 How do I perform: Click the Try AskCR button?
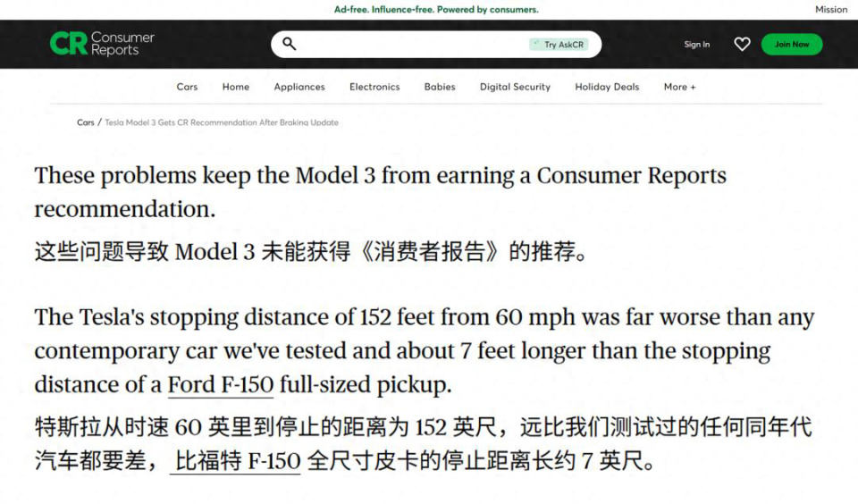(559, 45)
